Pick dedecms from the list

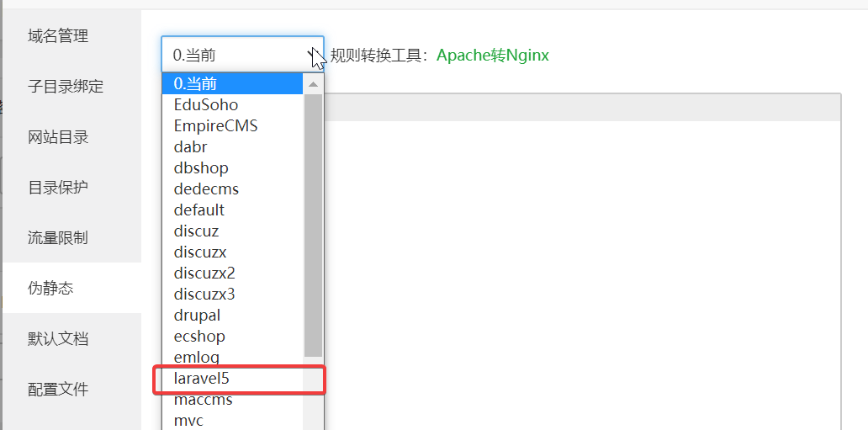click(232, 189)
